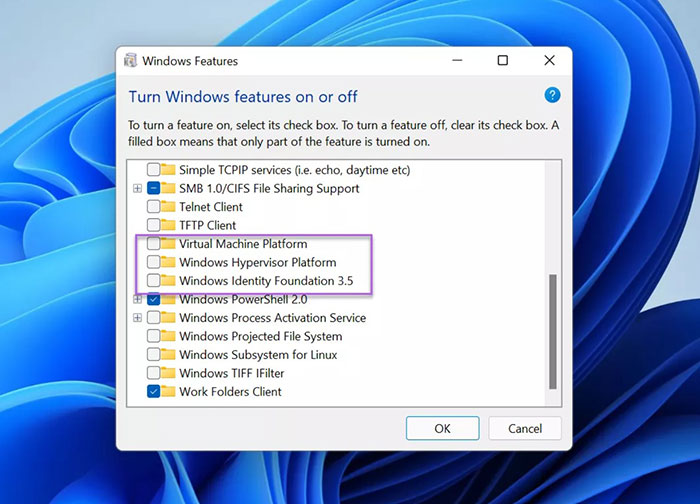Select the Windows PowerShell 2.0 label
700x504 pixels.
click(243, 299)
